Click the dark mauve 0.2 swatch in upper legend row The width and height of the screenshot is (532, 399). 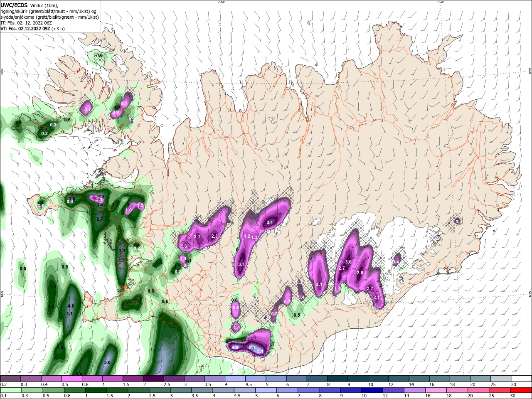coord(10,379)
